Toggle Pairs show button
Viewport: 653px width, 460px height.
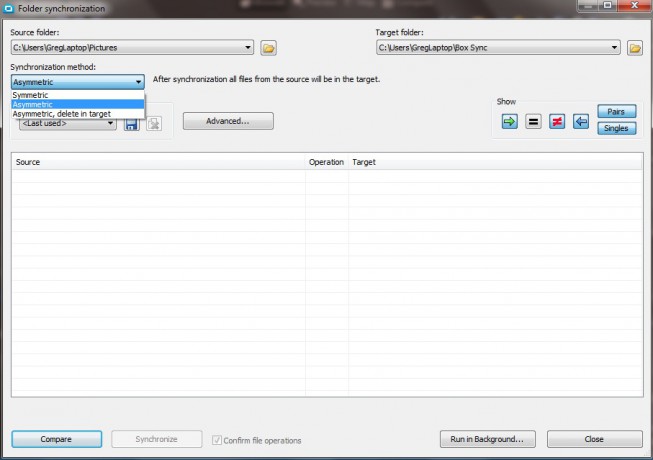pos(617,112)
